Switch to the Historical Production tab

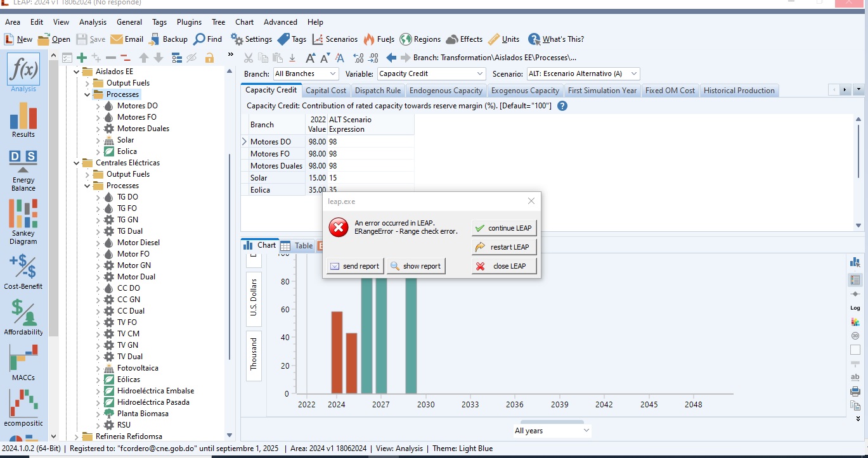(x=739, y=91)
